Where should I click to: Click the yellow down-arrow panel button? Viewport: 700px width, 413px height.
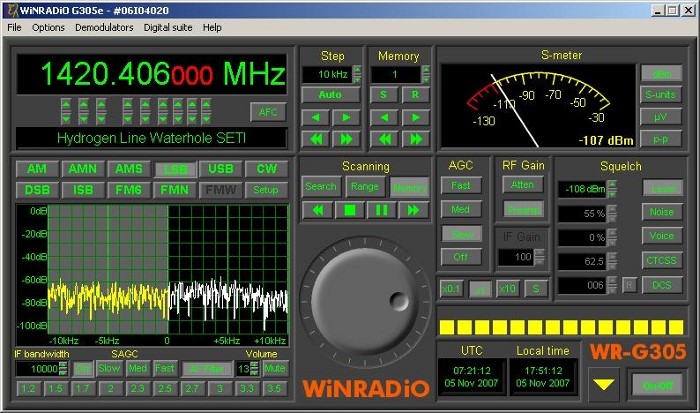click(602, 383)
